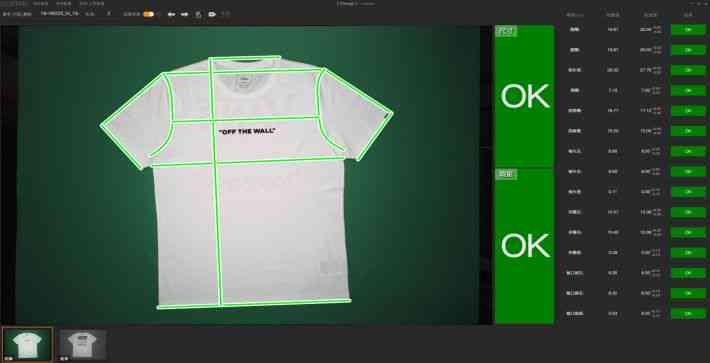Click the camera capture icon in toolbar
The image size is (710, 363).
(211, 14)
